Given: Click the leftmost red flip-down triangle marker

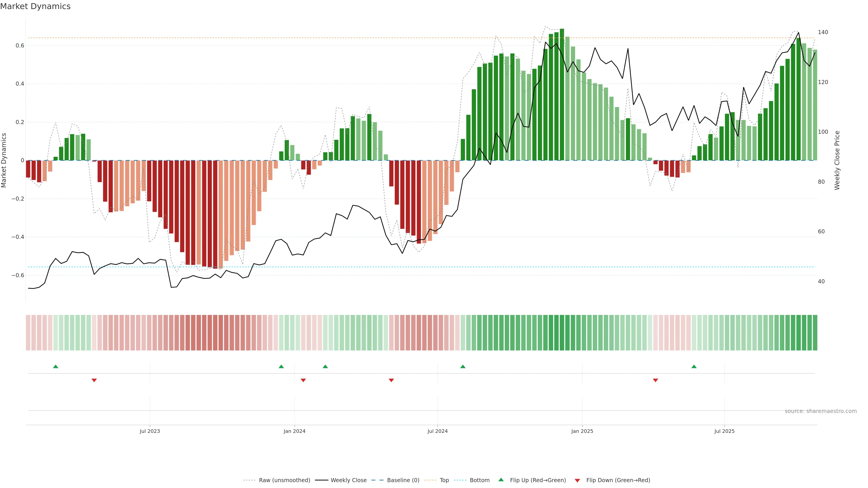Looking at the screenshot, I should [x=94, y=380].
